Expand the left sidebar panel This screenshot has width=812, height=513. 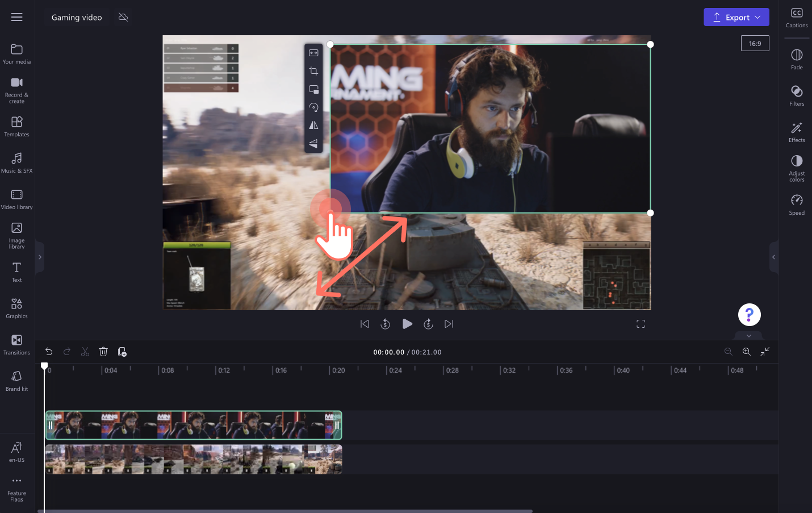pyautogui.click(x=40, y=257)
